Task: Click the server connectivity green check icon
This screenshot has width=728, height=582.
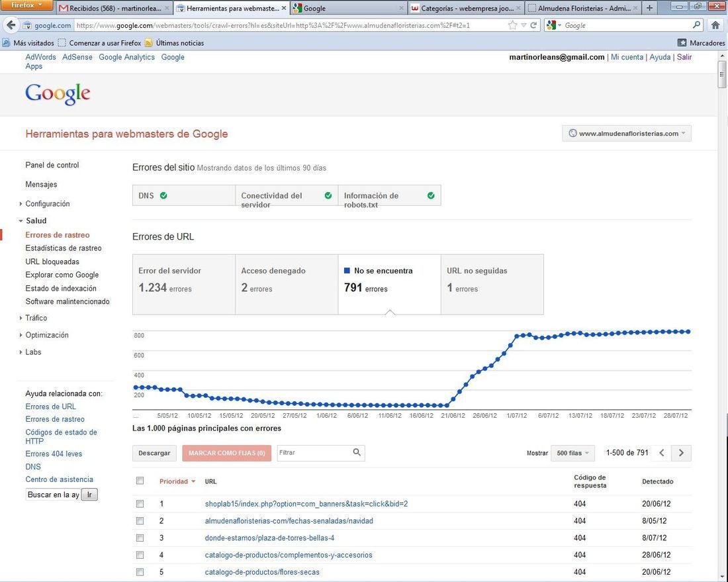Action: [x=328, y=195]
